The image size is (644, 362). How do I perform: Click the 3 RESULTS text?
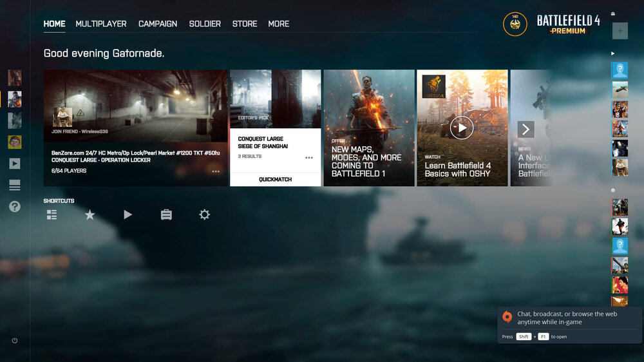coord(250,156)
